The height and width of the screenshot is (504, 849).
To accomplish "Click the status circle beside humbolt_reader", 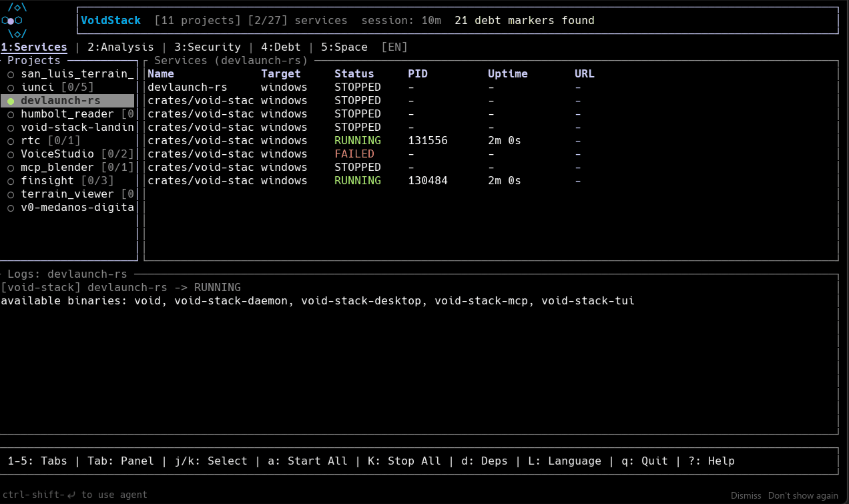I will [x=11, y=114].
